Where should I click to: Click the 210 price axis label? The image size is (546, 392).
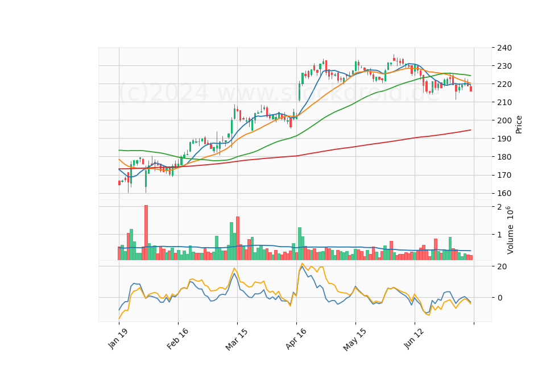[504, 102]
